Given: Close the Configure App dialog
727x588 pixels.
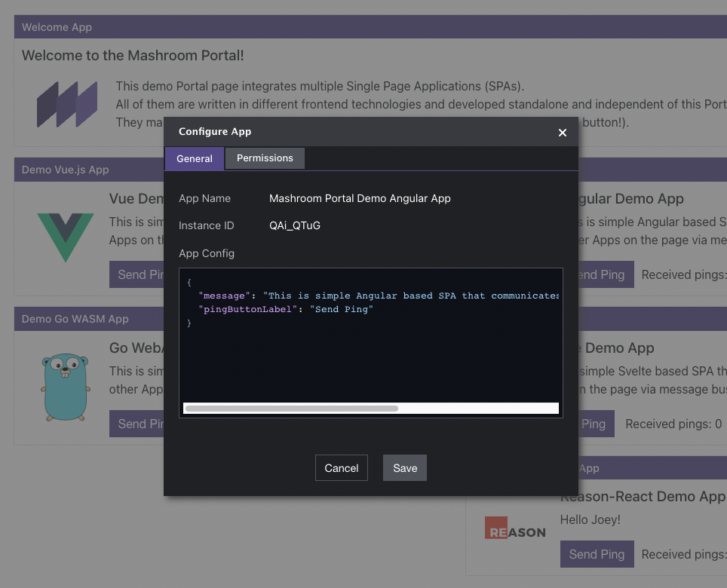Looking at the screenshot, I should click(x=563, y=133).
